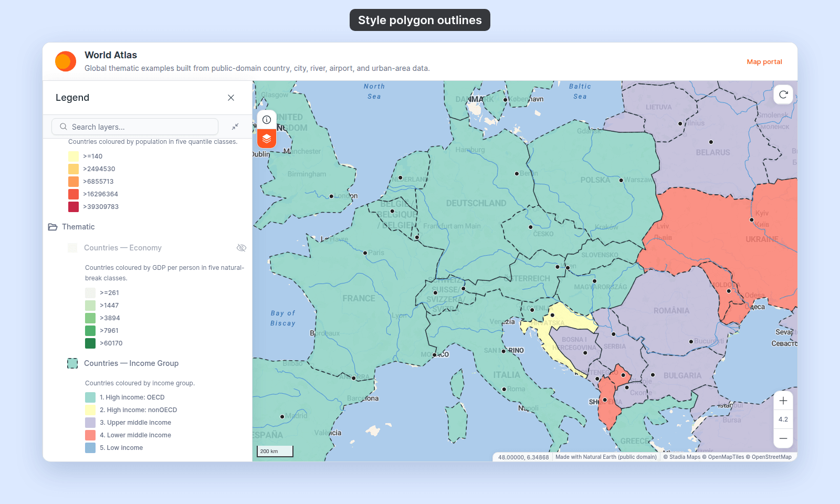Select the Countries — Income Group layer

click(x=131, y=363)
